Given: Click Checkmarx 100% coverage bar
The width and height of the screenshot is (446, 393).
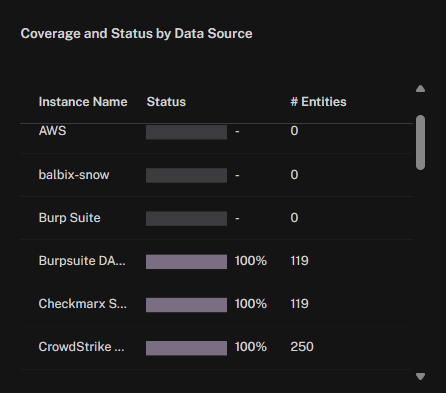Looking at the screenshot, I should click(186, 305).
